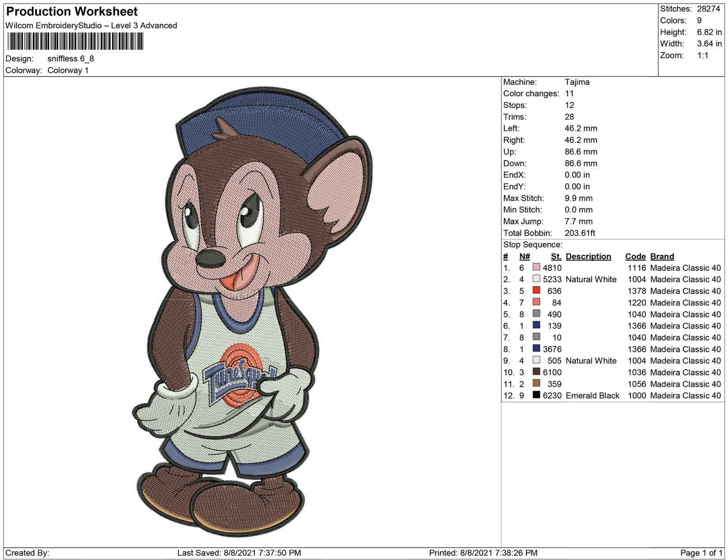
Task: Click the Color changes value "11"
Action: click(x=569, y=94)
